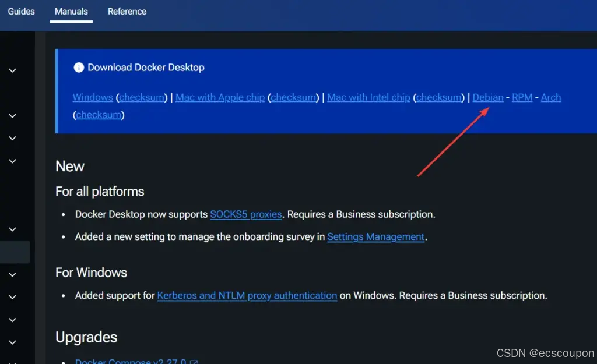This screenshot has width=597, height=364.
Task: Click the "Added support for" bullet text
Action: (x=115, y=295)
